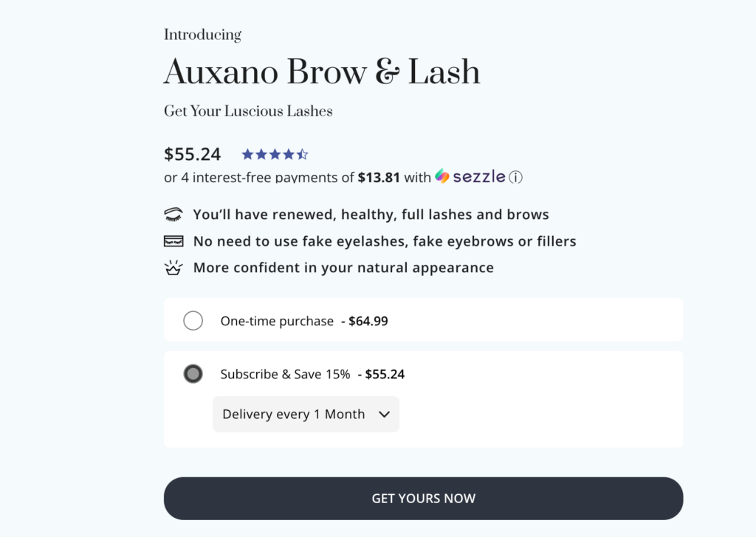
Task: Click the $13.81 installment amount
Action: 379,178
